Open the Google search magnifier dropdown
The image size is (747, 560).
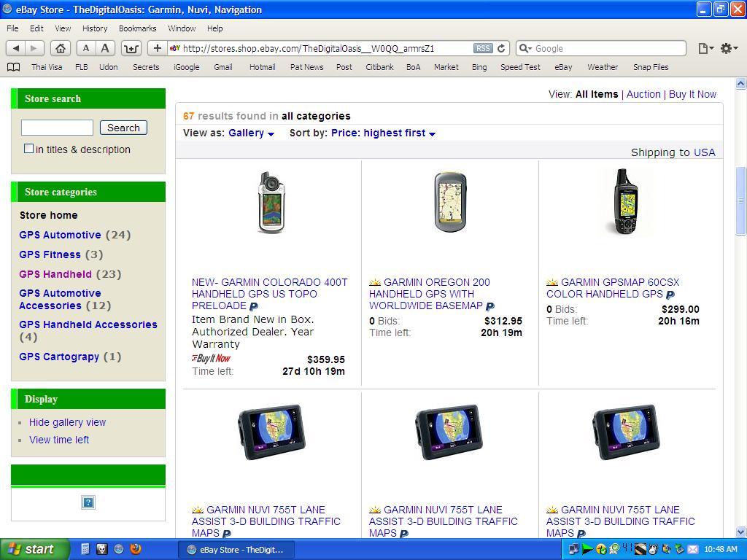[525, 48]
